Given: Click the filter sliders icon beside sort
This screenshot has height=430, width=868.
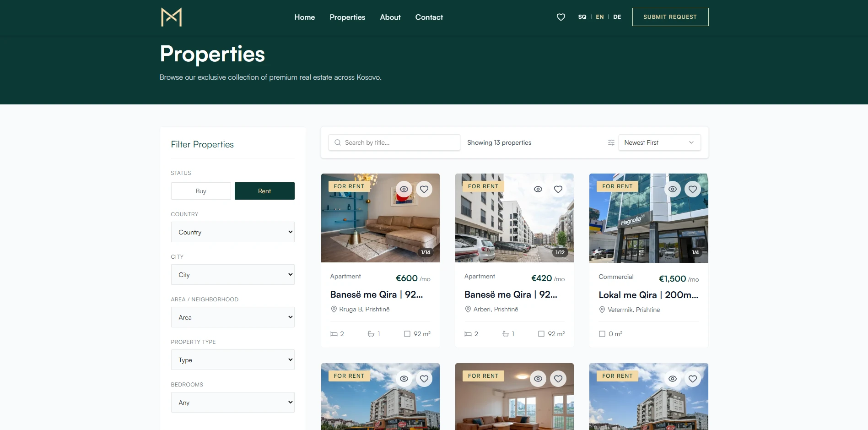Looking at the screenshot, I should pyautogui.click(x=611, y=142).
